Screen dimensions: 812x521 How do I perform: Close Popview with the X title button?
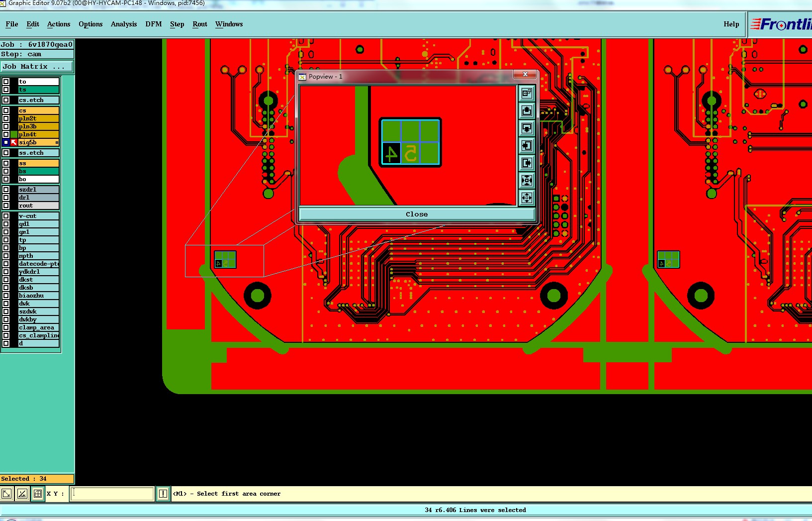(525, 74)
